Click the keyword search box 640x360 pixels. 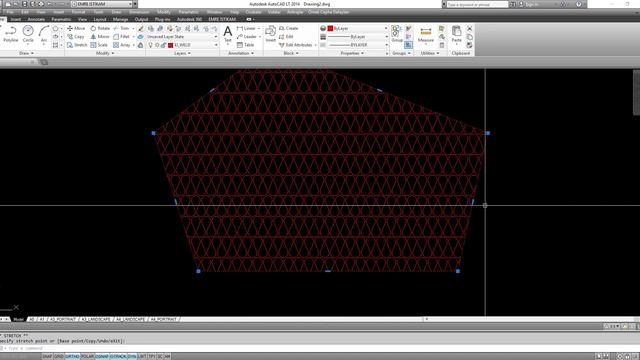click(x=477, y=4)
